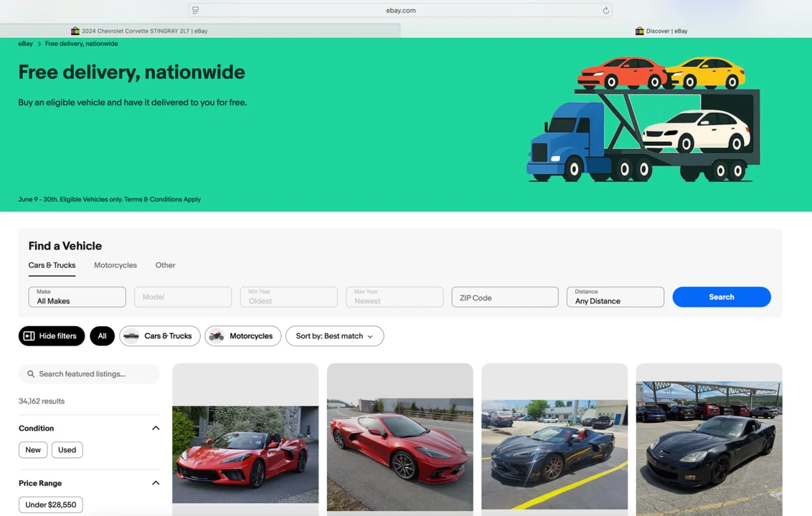Click the 34,162 results text

42,401
